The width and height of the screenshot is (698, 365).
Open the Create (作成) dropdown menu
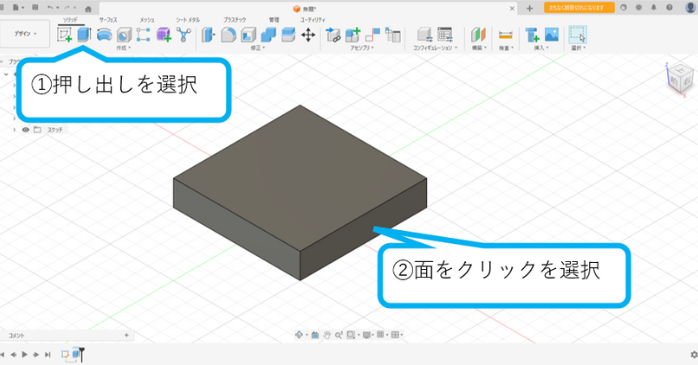click(124, 48)
